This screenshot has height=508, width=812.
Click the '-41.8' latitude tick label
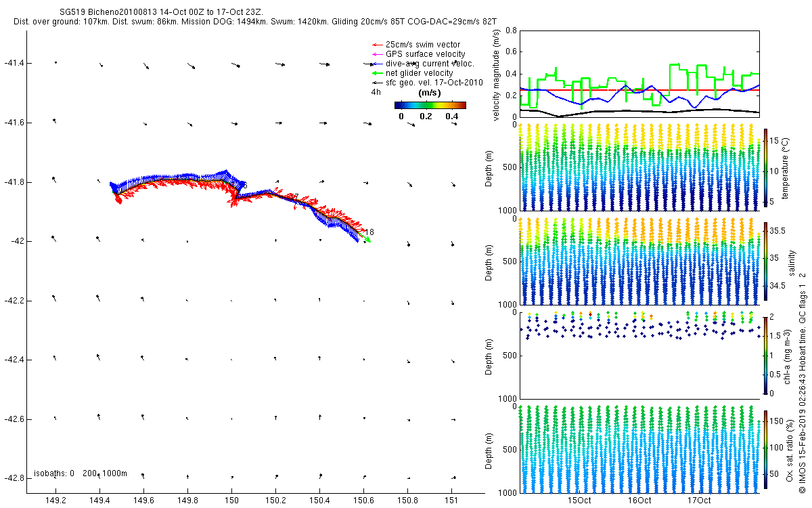[14, 182]
